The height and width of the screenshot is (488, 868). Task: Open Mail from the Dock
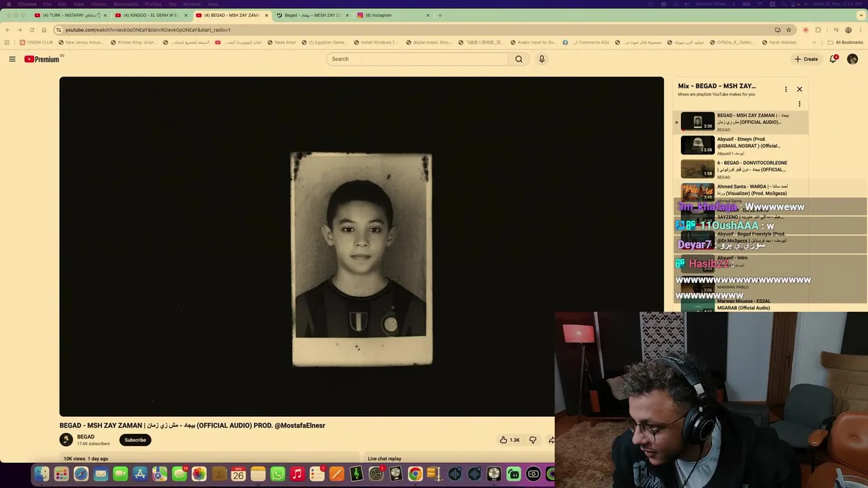(x=100, y=474)
